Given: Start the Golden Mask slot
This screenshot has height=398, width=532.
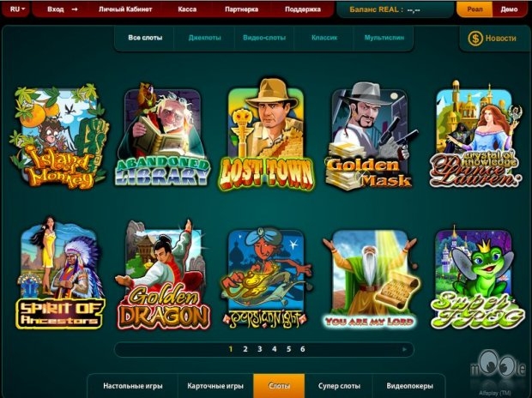Looking at the screenshot, I should pos(370,136).
